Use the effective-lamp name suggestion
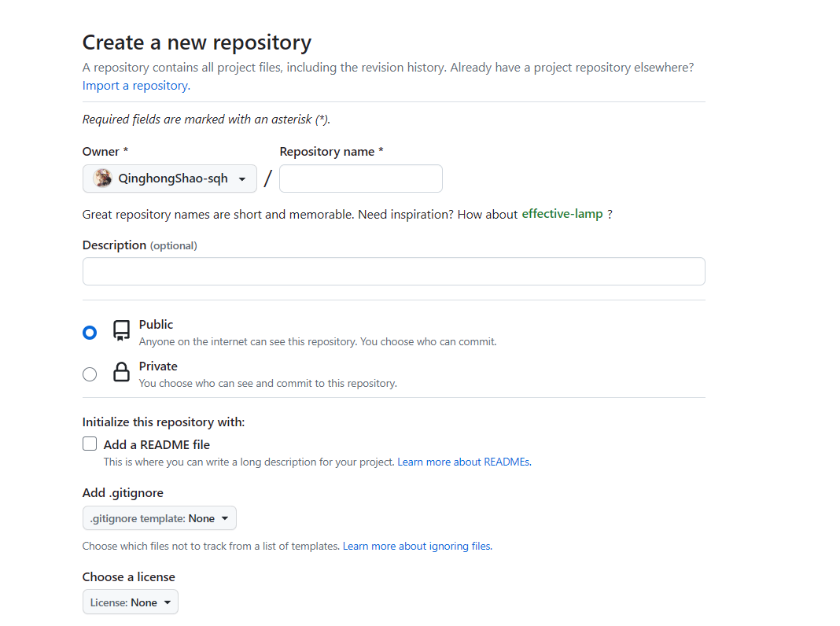Viewport: 840px width, 626px height. [562, 214]
